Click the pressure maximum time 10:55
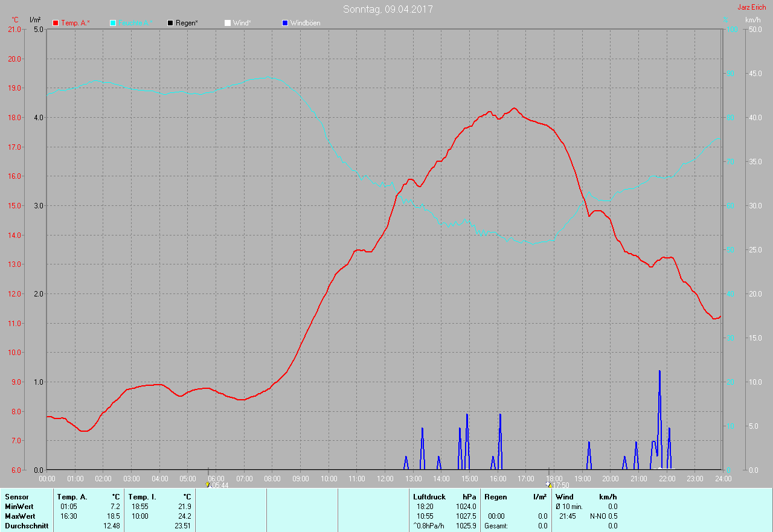 pyautogui.click(x=425, y=516)
